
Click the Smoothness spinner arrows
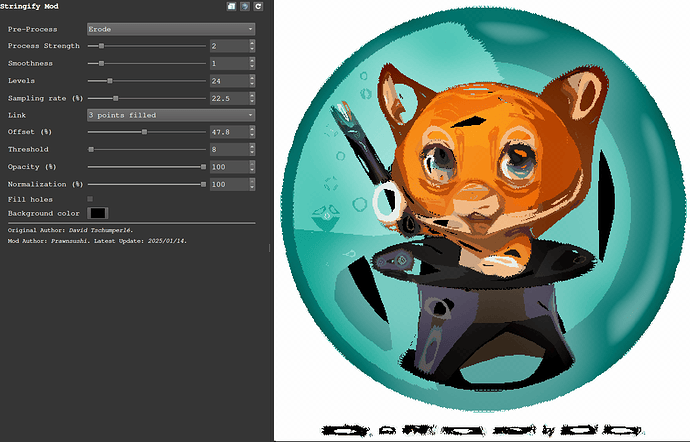point(252,63)
